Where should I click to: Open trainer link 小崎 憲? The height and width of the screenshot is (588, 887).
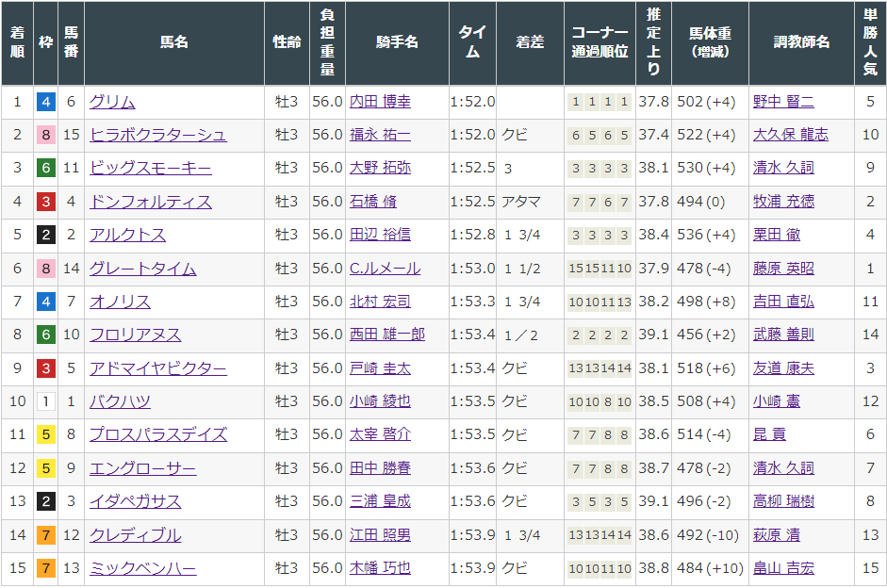(x=776, y=401)
